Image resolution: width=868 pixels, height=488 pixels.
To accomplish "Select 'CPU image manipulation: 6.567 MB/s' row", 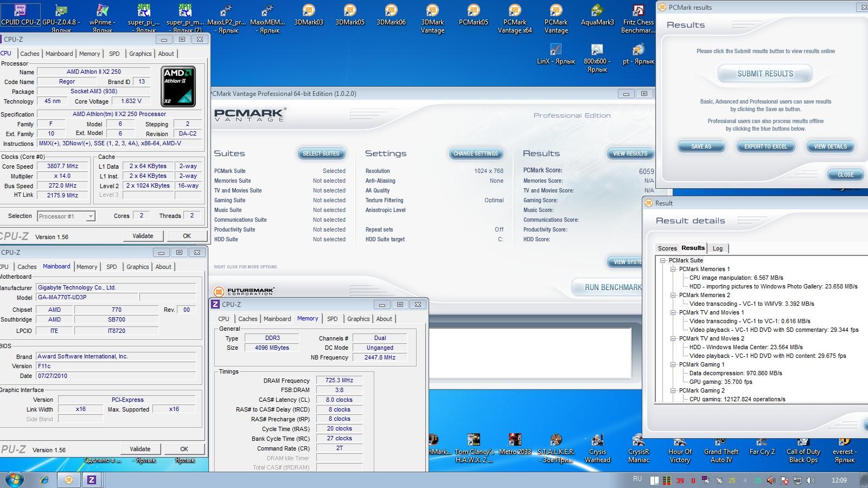I will (x=736, y=278).
